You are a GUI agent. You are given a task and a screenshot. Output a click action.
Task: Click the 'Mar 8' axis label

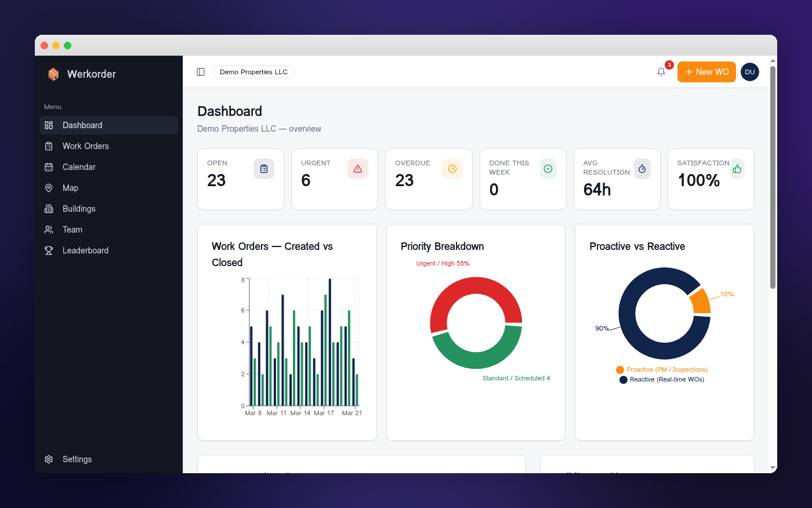[253, 413]
